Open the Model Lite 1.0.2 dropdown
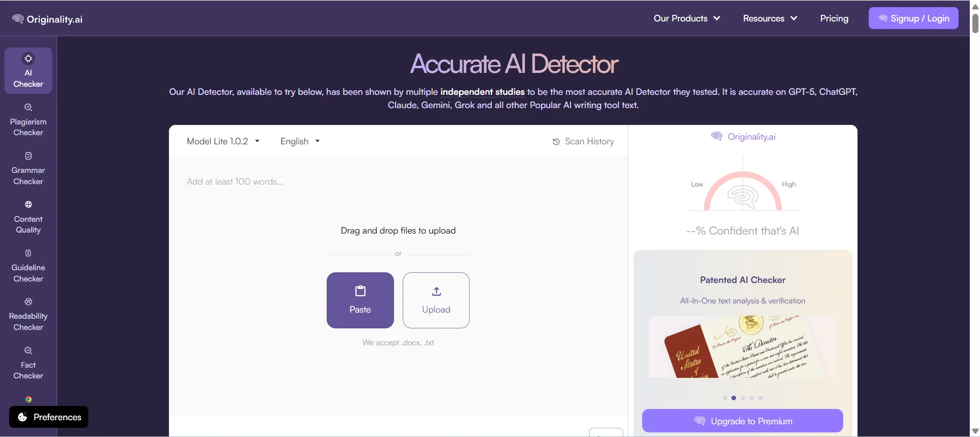The image size is (980, 437). tap(223, 141)
